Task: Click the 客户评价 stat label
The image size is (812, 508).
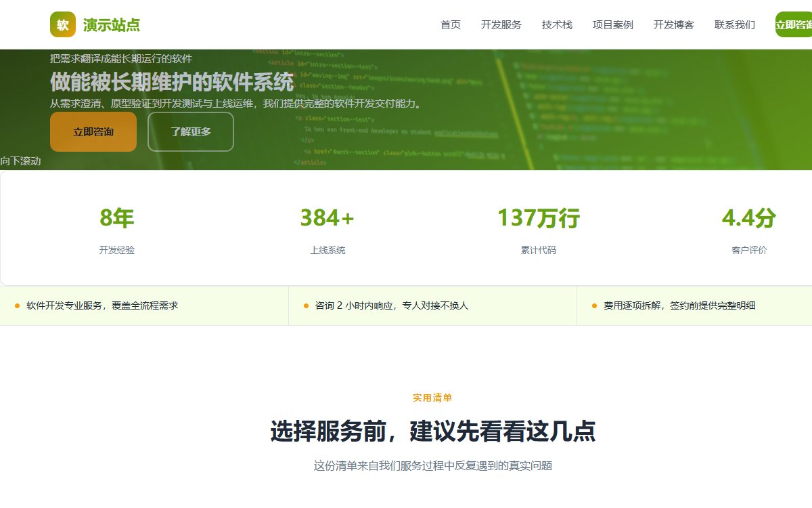Action: click(749, 250)
